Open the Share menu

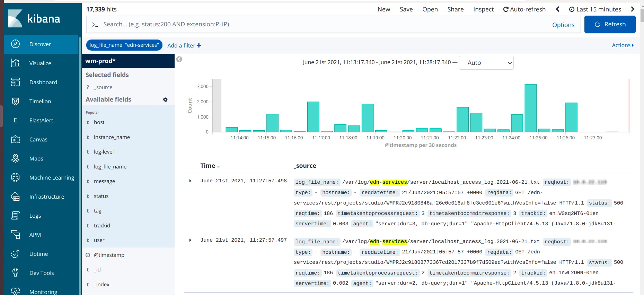pos(455,9)
